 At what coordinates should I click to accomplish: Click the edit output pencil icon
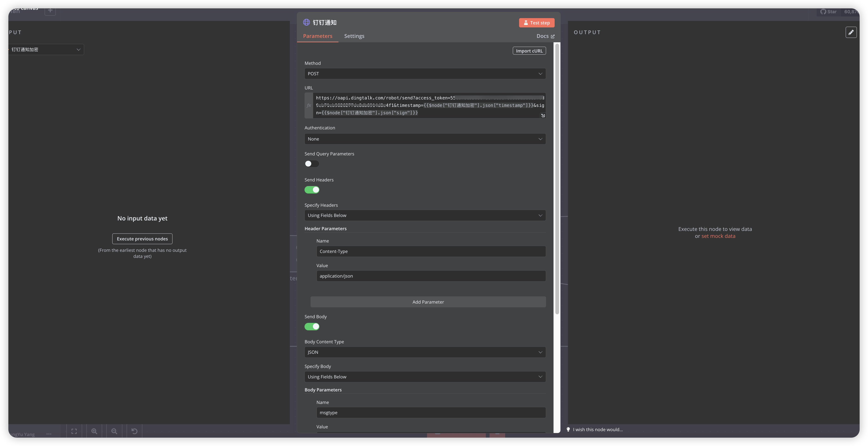pyautogui.click(x=851, y=32)
